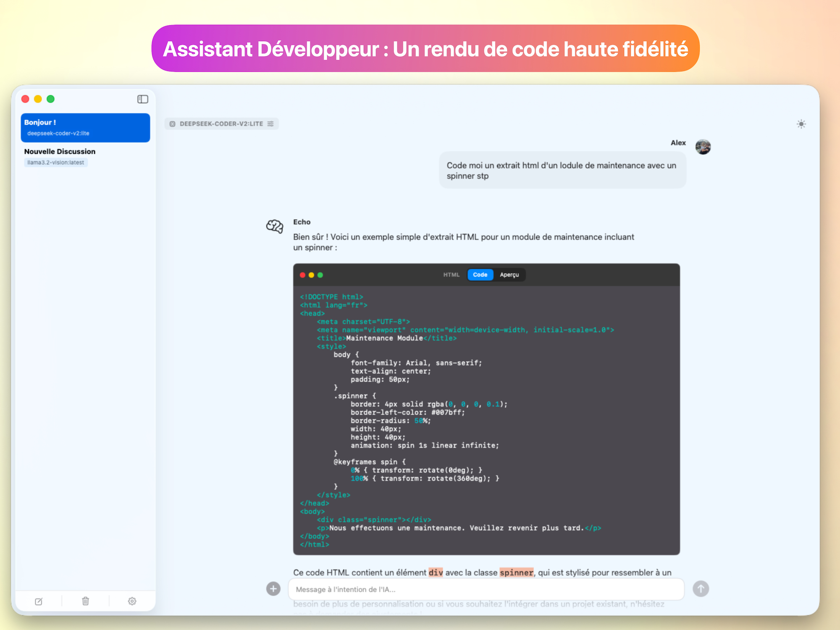Click the deepseek-coder-v2:lite subtitle in the sidebar
Viewport: 840px width, 630px height.
pos(58,133)
